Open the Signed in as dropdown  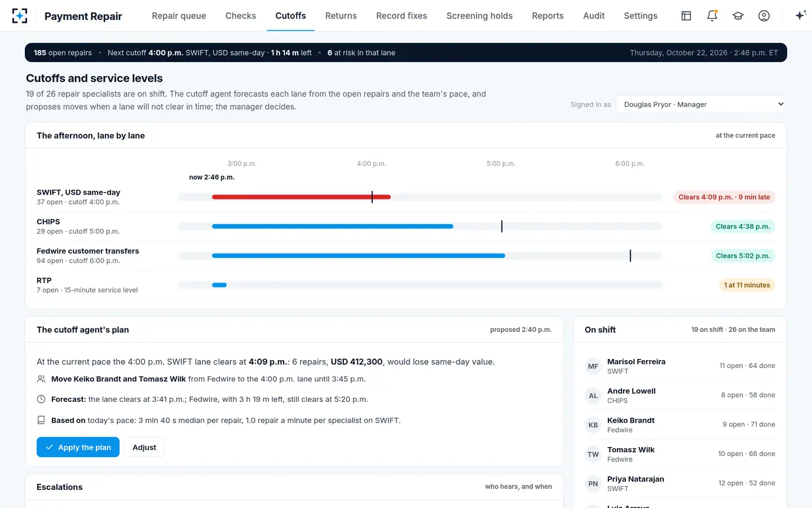click(x=701, y=104)
